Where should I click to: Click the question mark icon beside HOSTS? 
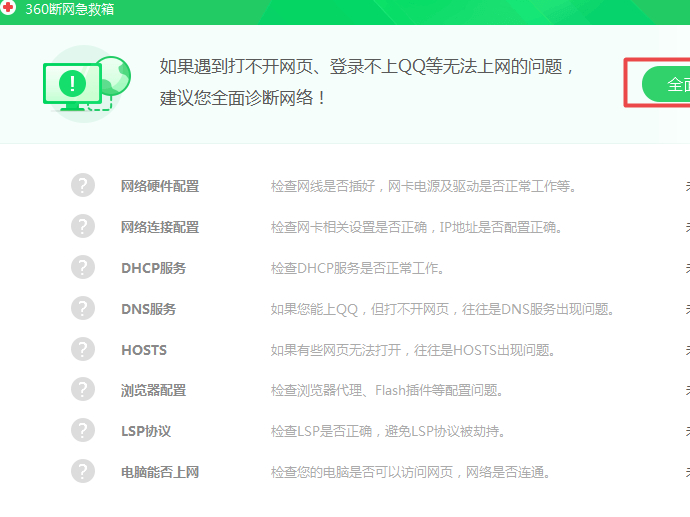(83, 349)
